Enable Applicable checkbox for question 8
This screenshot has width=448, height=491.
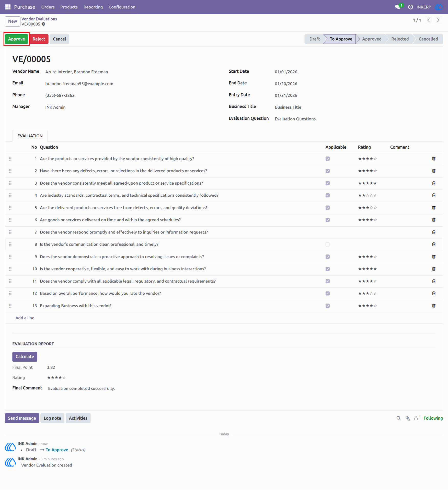click(x=327, y=244)
